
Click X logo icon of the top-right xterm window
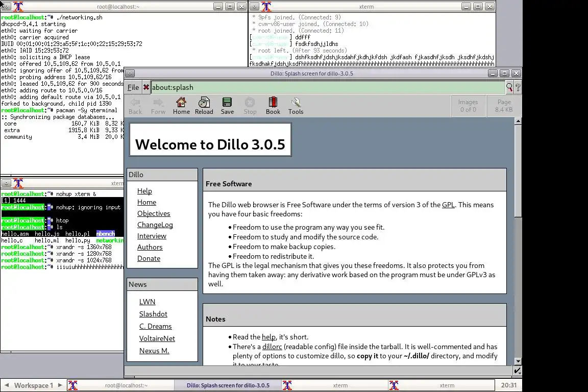point(266,6)
